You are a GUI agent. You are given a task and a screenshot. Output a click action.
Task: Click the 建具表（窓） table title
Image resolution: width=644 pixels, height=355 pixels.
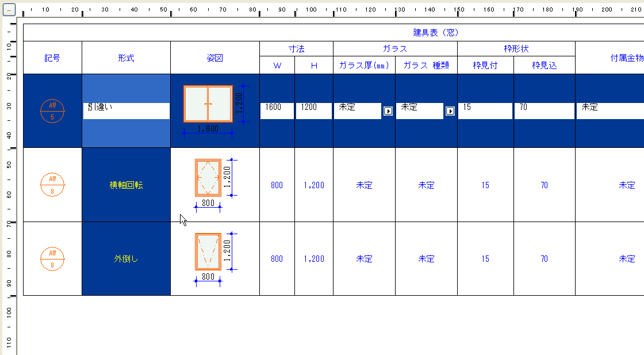point(436,32)
